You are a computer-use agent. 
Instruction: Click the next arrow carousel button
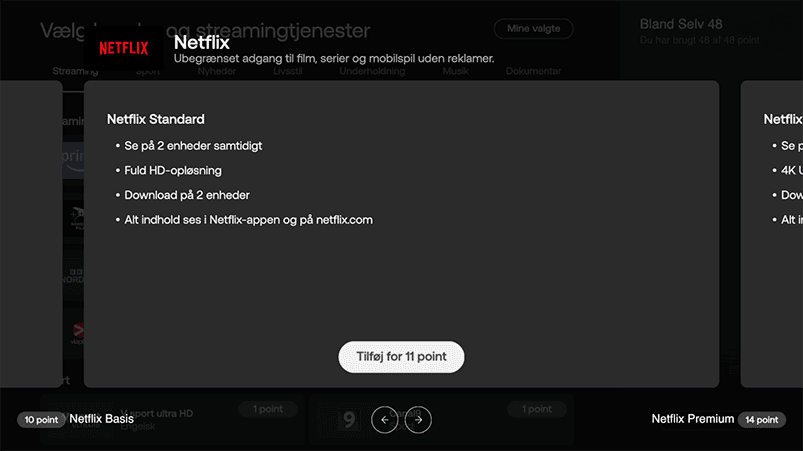pos(418,420)
